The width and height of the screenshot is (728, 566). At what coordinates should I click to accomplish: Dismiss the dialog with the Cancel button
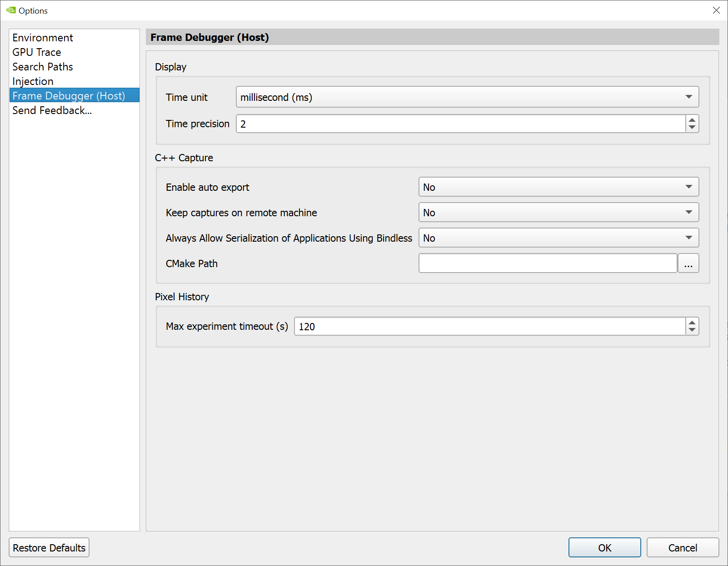click(683, 547)
